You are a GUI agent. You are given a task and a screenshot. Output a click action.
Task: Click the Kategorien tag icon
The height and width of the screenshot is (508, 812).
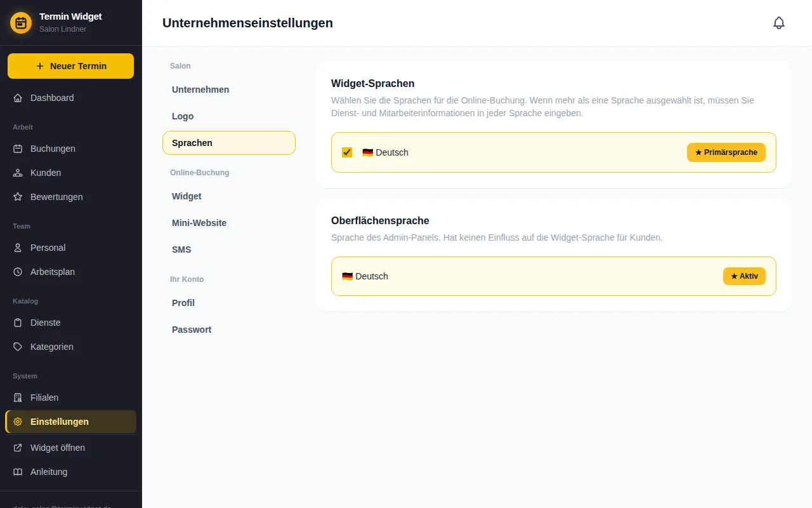(18, 347)
